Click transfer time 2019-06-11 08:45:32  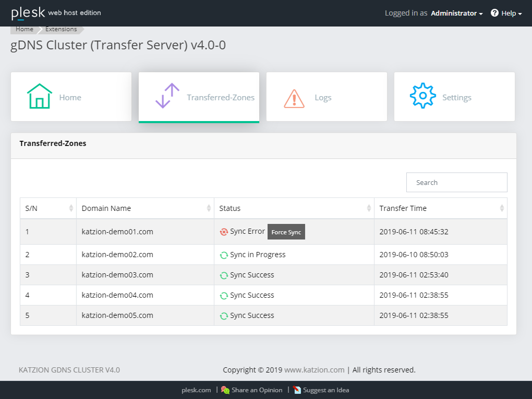[414, 232]
